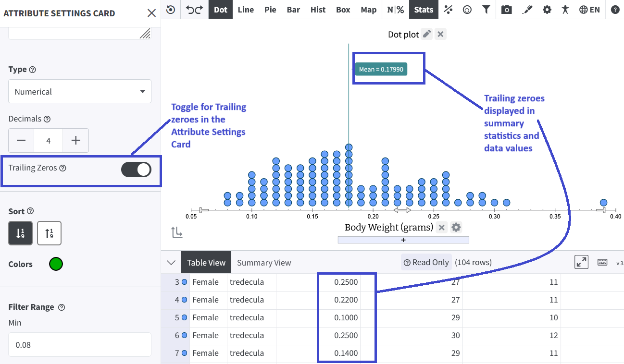Screen dimensions: 624x364
Task: Switch to Pie chart type
Action: [270, 10]
